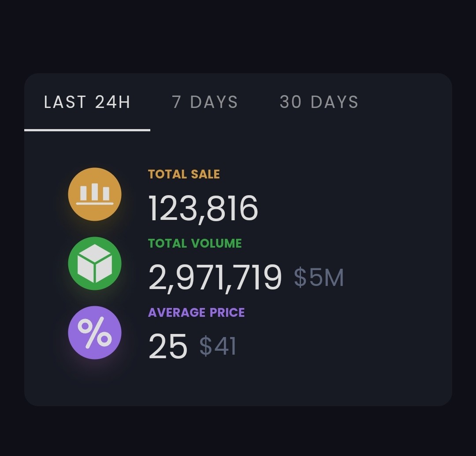Click the white cube shape in green circle
Image resolution: width=476 pixels, height=456 pixels.
pos(95,263)
